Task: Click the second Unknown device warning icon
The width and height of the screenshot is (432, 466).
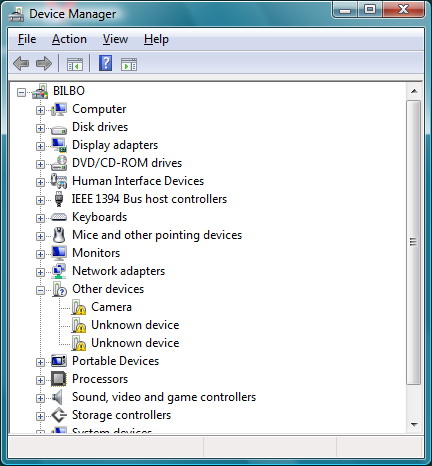Action: tap(78, 343)
